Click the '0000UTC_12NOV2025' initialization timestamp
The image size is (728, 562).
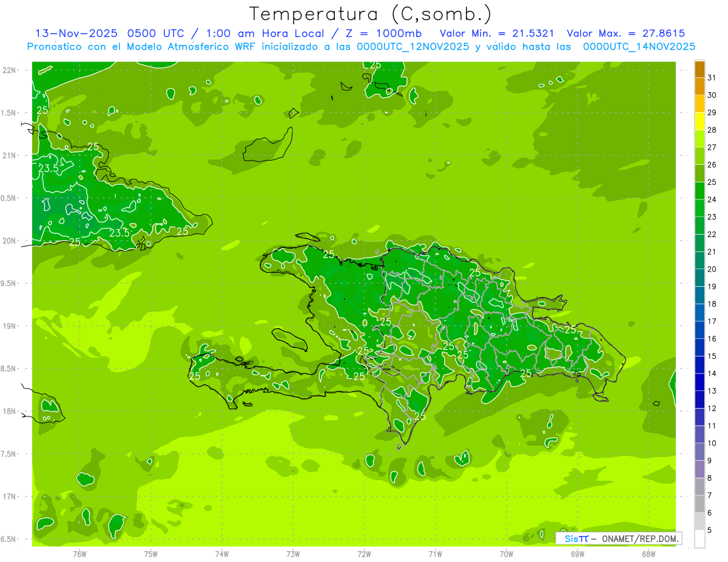point(413,47)
